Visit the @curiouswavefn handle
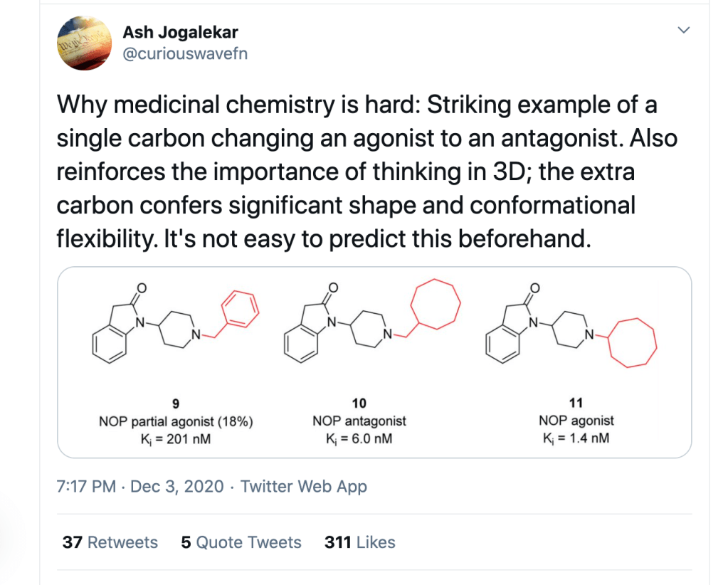The width and height of the screenshot is (728, 585). pyautogui.click(x=185, y=54)
